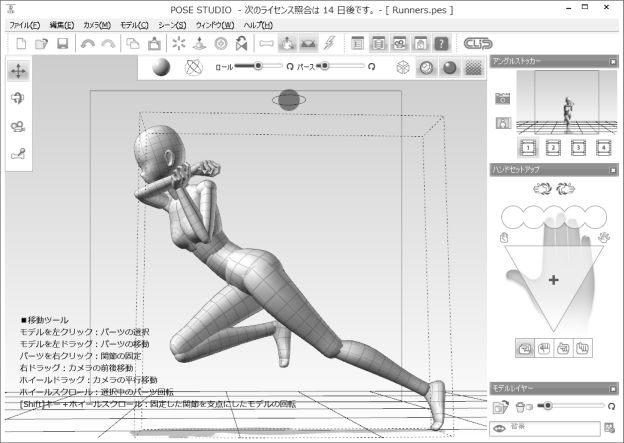Create a new file from the toolbar
The image size is (624, 443).
pyautogui.click(x=21, y=43)
